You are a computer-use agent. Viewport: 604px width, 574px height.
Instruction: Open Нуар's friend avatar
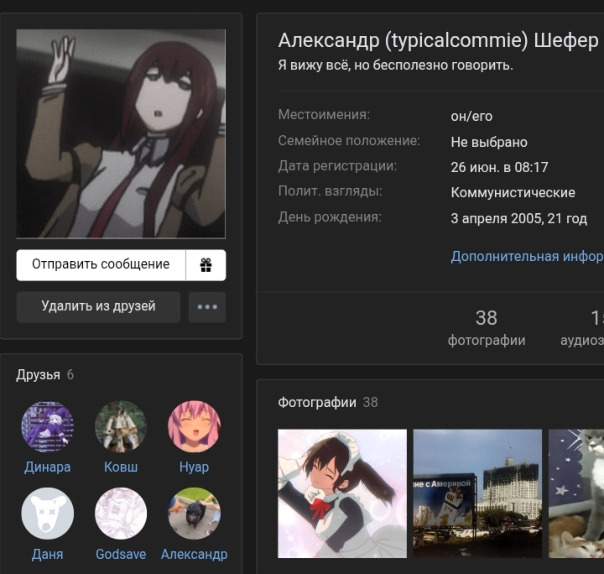194,427
